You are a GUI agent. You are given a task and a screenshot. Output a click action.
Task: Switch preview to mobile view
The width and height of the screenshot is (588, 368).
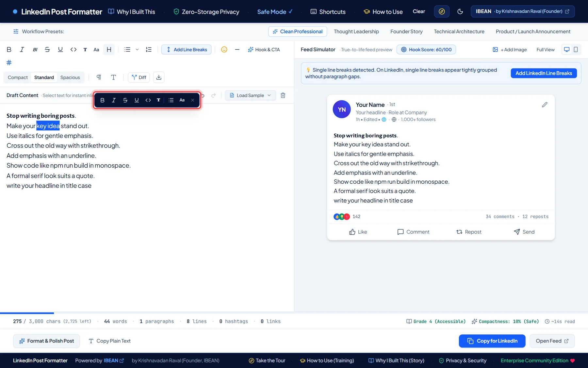(576, 50)
